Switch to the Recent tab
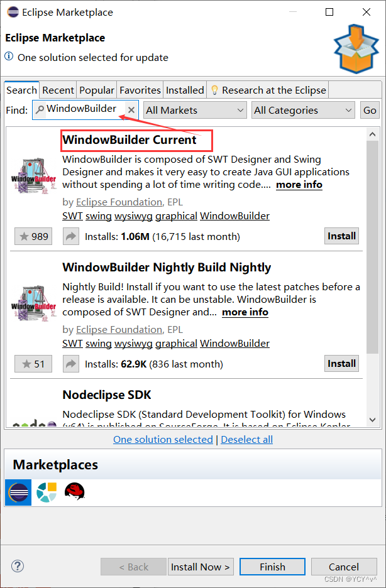Image resolution: width=386 pixels, height=588 pixels. 58,90
